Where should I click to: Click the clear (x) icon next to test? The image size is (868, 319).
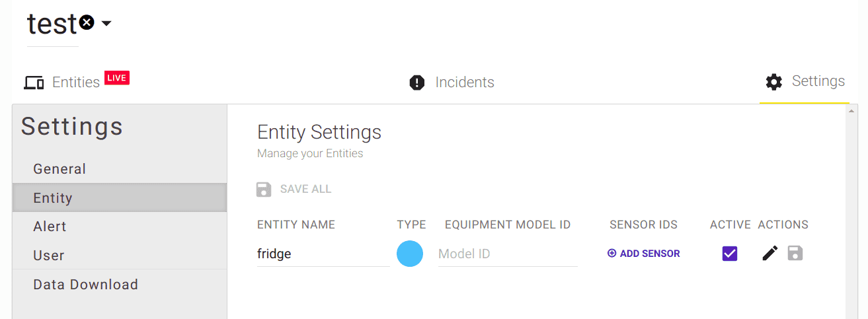[x=87, y=23]
